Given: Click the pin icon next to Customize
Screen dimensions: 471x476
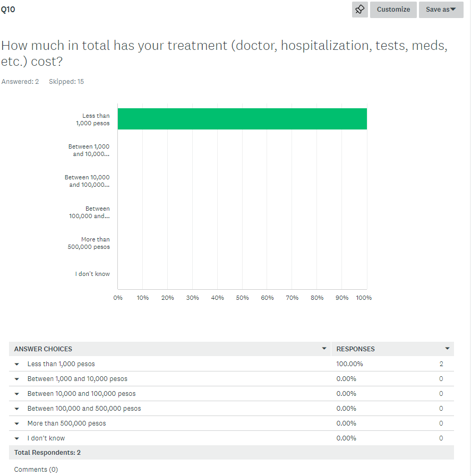Looking at the screenshot, I should 359,10.
